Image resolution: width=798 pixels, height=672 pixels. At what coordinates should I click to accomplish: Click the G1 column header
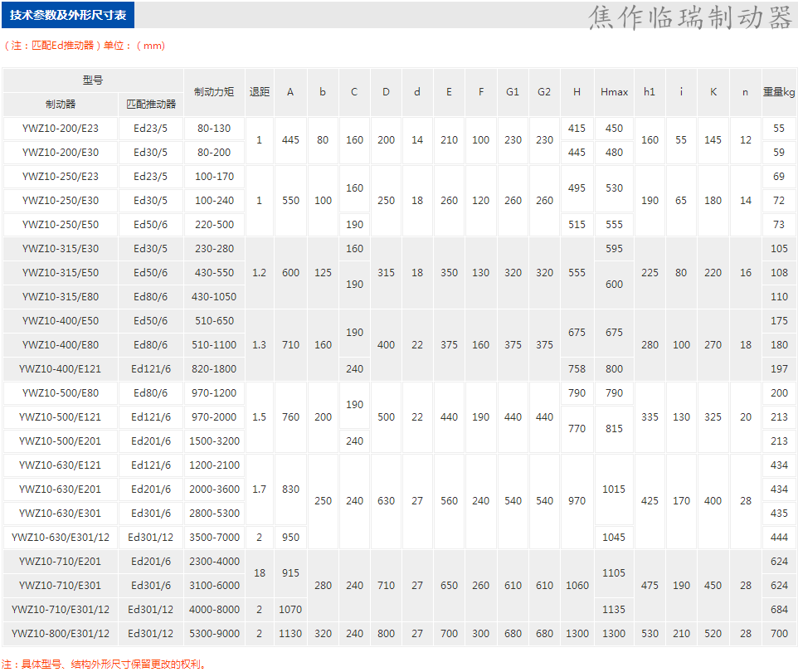(x=513, y=92)
